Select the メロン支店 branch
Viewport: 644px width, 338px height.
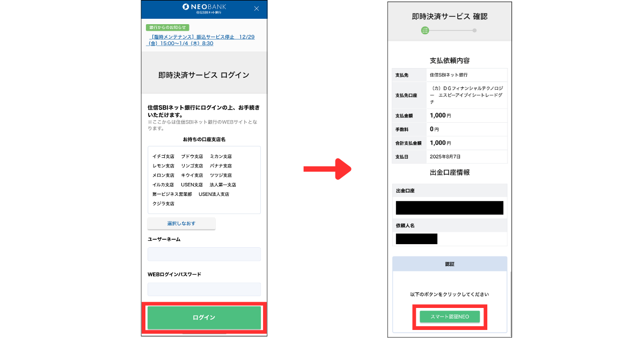coord(163,175)
